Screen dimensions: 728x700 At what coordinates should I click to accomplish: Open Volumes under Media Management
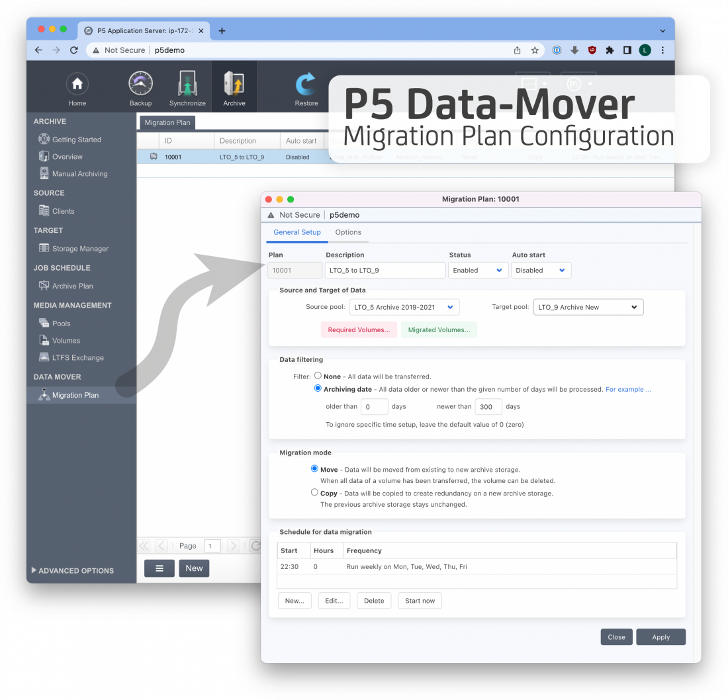[x=60, y=341]
